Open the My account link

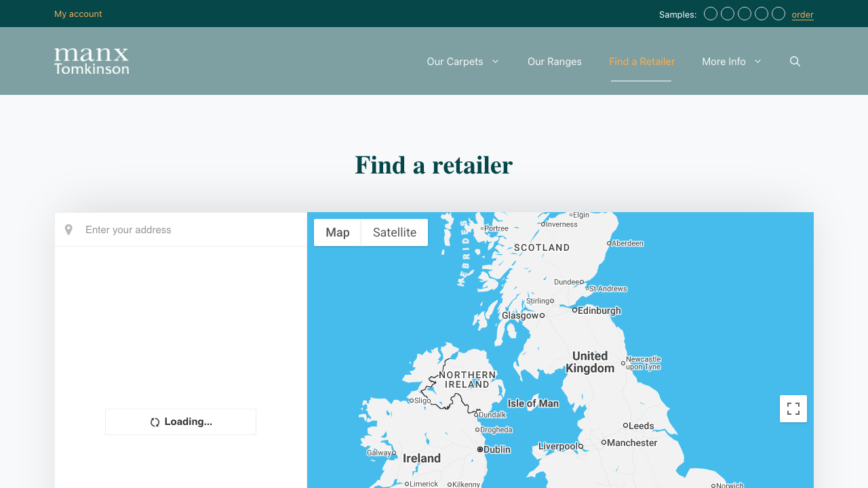78,14
